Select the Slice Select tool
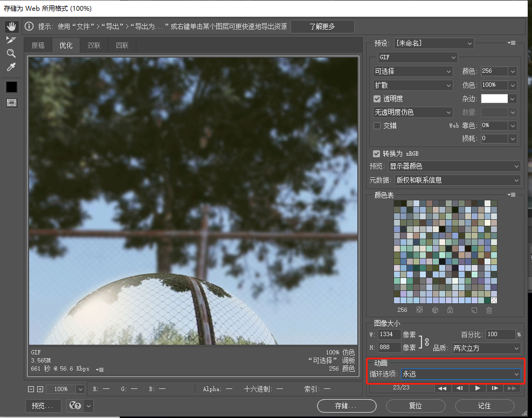 (11, 40)
